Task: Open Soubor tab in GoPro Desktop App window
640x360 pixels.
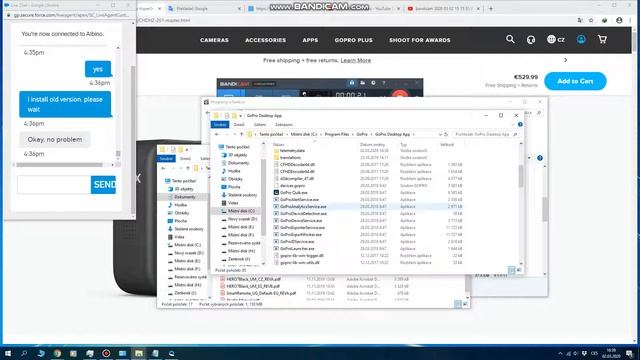Action: click(220, 124)
